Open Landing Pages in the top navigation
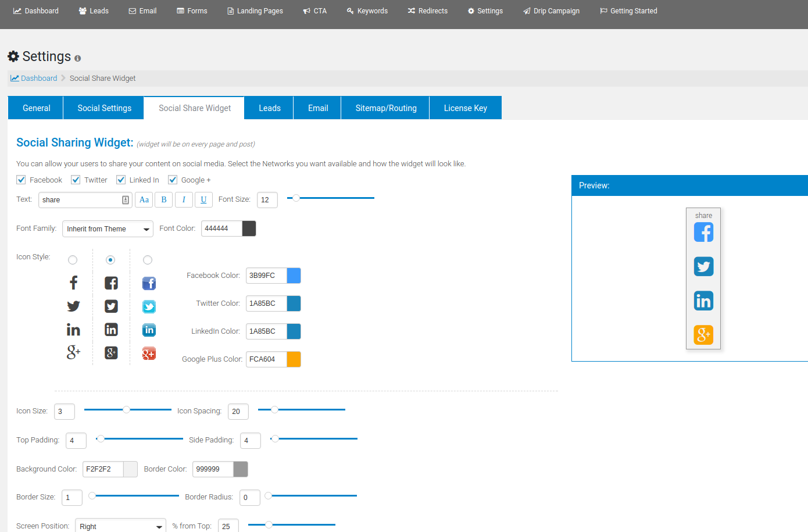The image size is (808, 532). coord(255,11)
